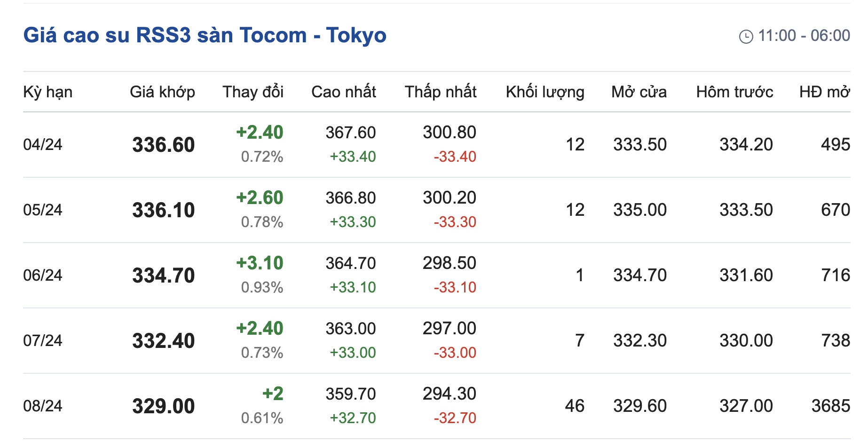Click the 336.60 matched price
Viewport: 868px width, 441px height.
point(163,145)
